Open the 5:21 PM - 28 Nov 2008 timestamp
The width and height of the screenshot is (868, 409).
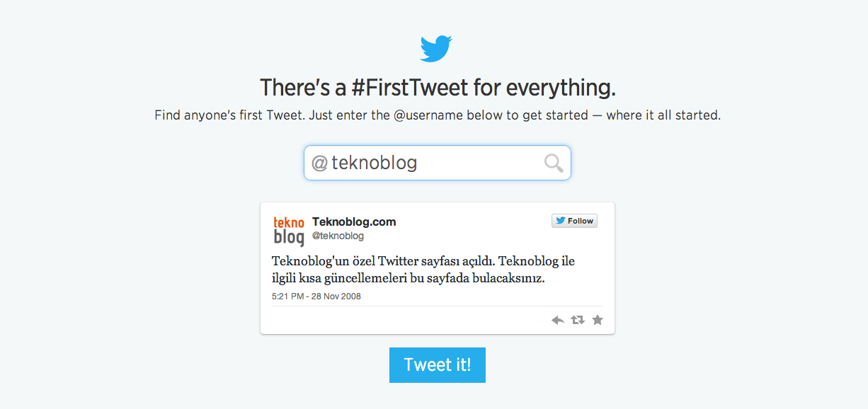tap(316, 296)
